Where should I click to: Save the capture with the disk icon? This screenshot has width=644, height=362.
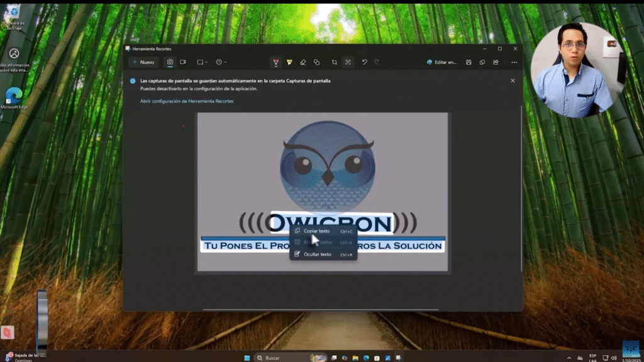pos(469,62)
